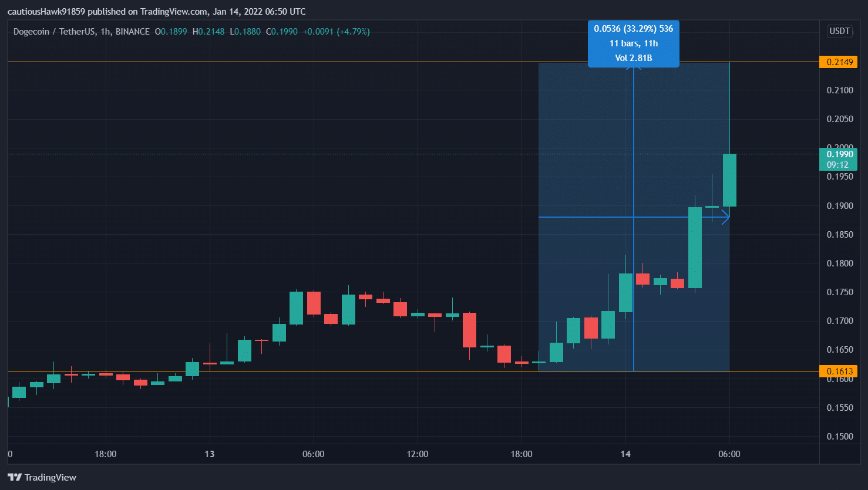868x490 pixels.
Task: Click the countdown timer 09:12
Action: [x=838, y=165]
